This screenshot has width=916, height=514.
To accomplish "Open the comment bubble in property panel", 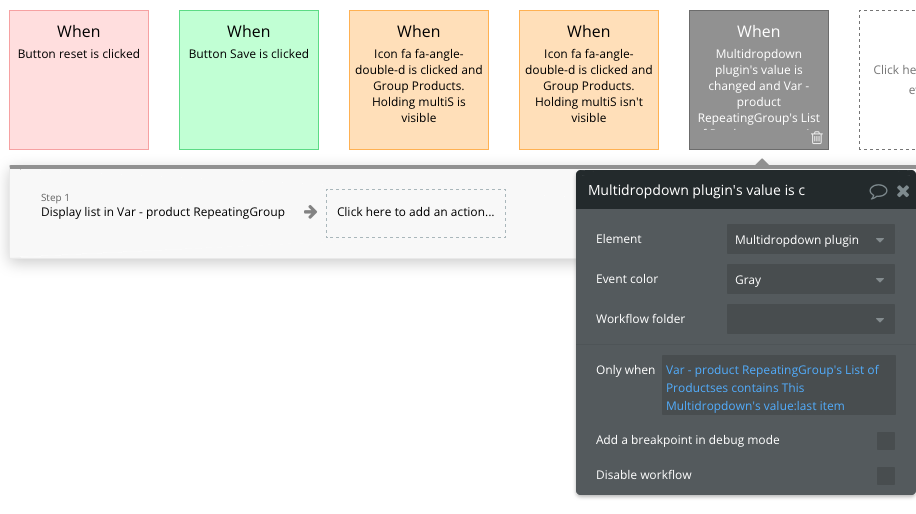I will (x=878, y=191).
